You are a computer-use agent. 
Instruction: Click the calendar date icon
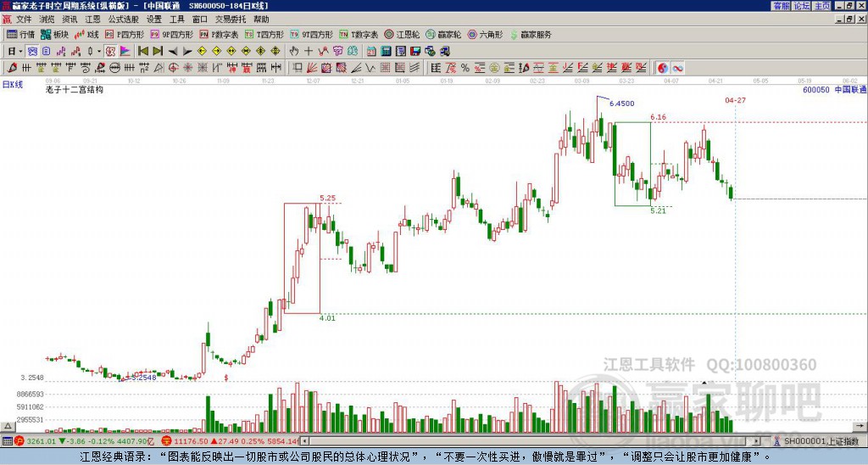pos(371,51)
